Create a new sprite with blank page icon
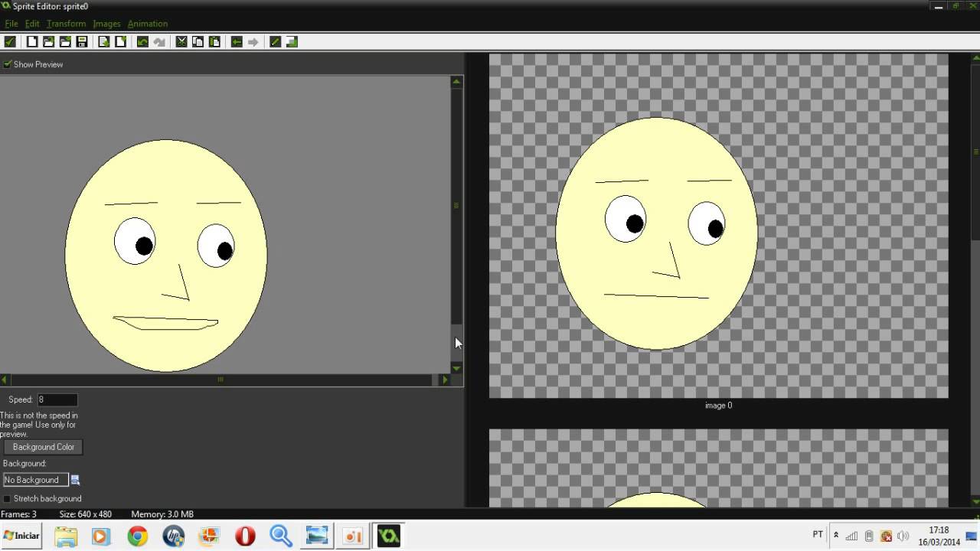The height and width of the screenshot is (551, 980). (32, 42)
